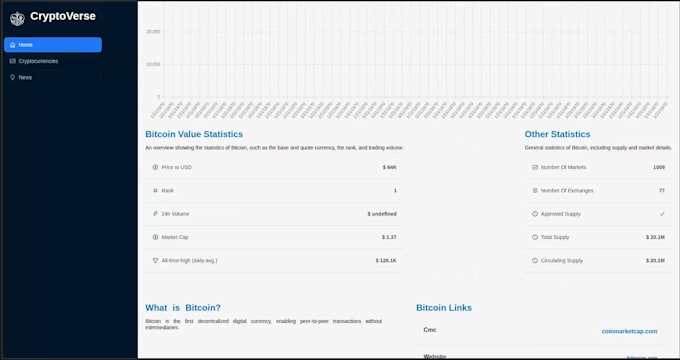The width and height of the screenshot is (680, 360).
Task: Click the Total Supply label
Action: (555, 237)
